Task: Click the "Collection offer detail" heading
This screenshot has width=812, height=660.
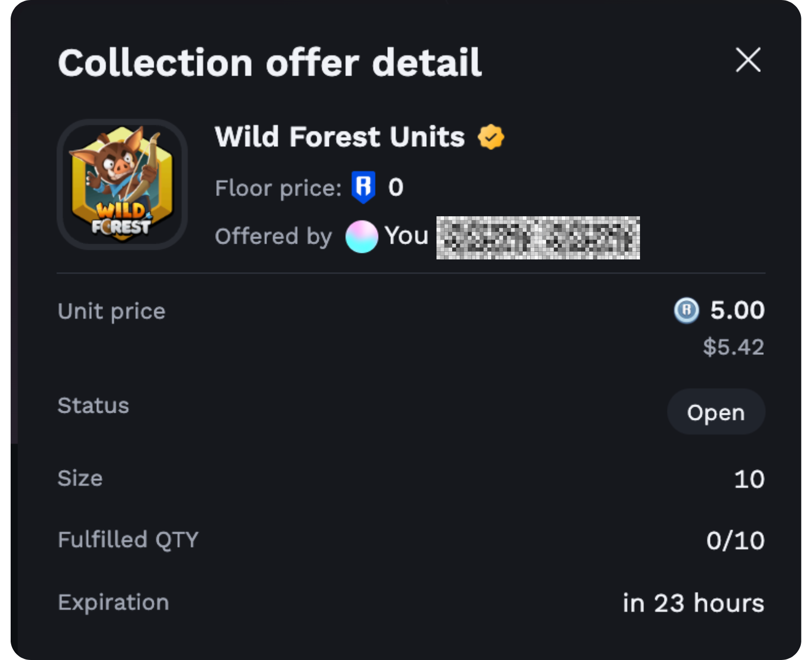Action: click(269, 63)
